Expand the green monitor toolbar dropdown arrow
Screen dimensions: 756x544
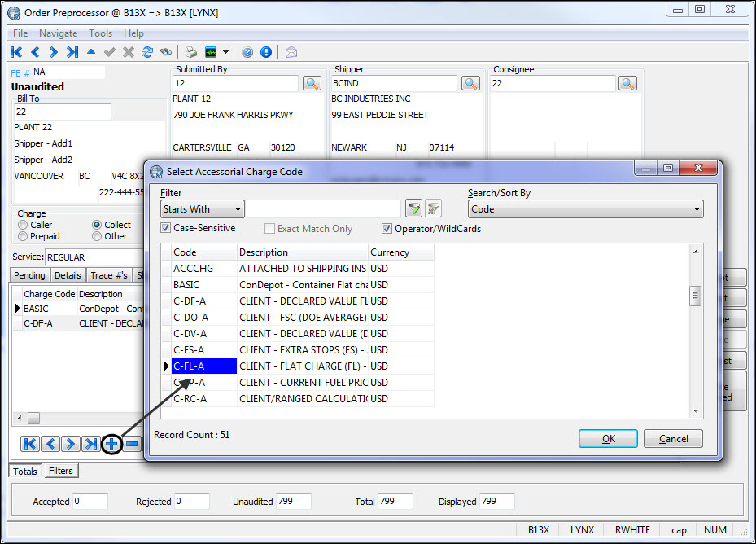[x=225, y=51]
